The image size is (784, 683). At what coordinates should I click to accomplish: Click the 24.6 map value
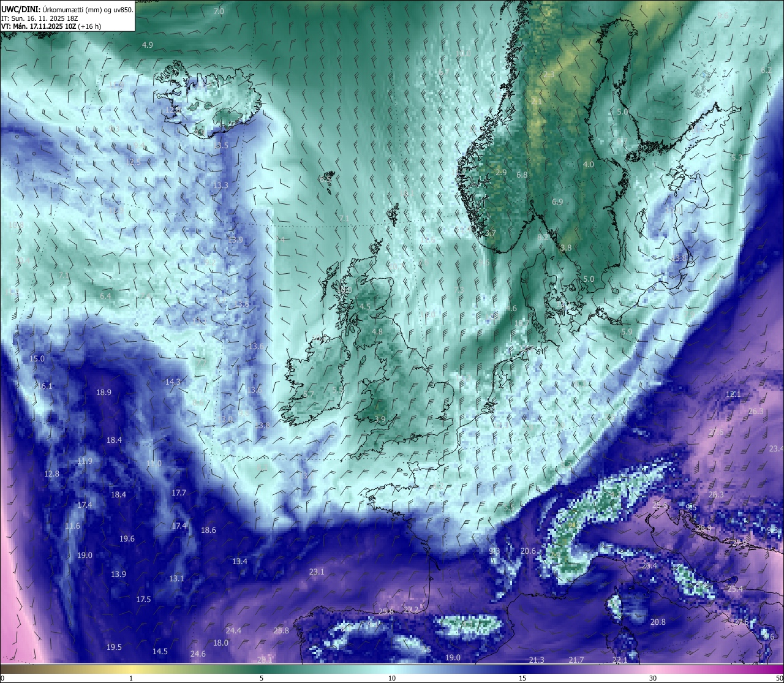[198, 654]
